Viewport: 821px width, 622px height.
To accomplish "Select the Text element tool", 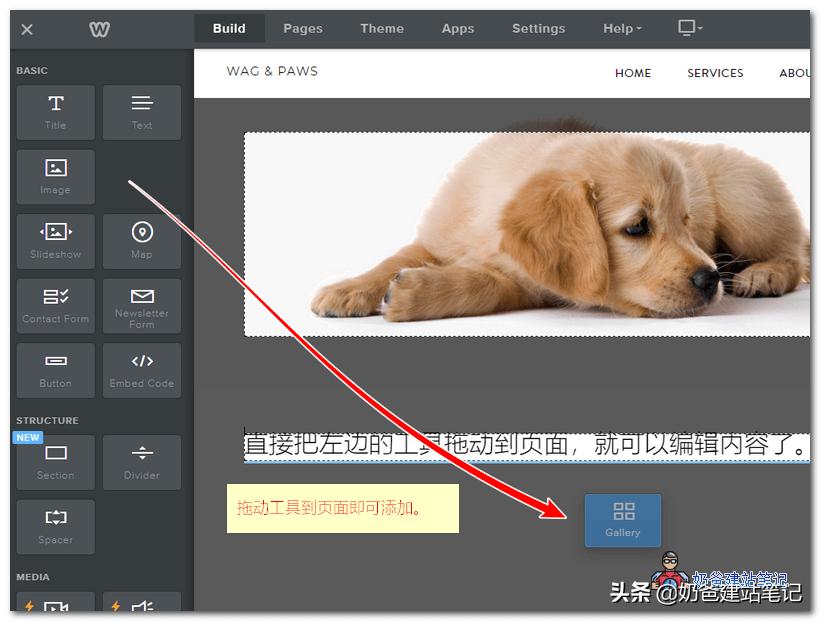I will (x=142, y=112).
